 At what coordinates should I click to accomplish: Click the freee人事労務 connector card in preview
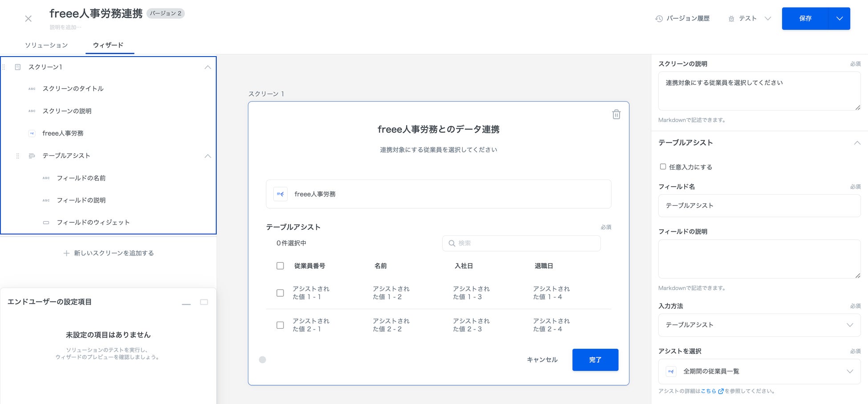coord(438,194)
